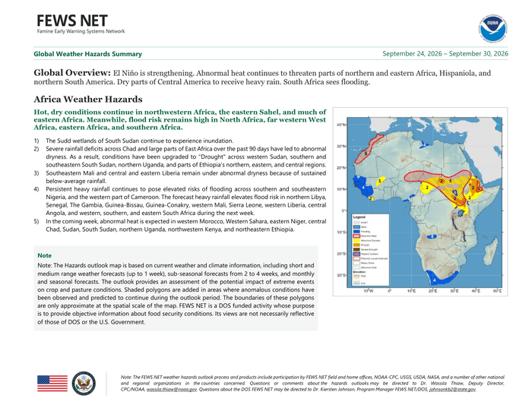Screen dimensions: 532x411
Task: Click the Department of State seal
Action: (84, 383)
